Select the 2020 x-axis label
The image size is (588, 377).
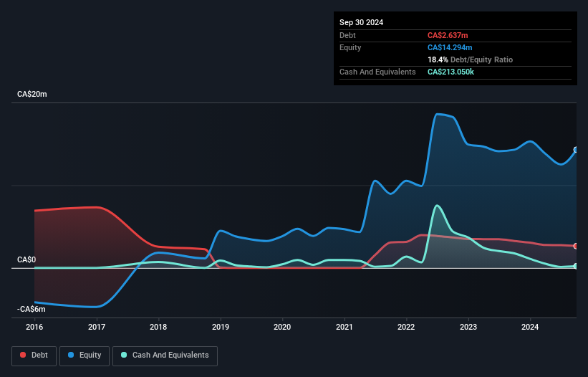tap(282, 327)
